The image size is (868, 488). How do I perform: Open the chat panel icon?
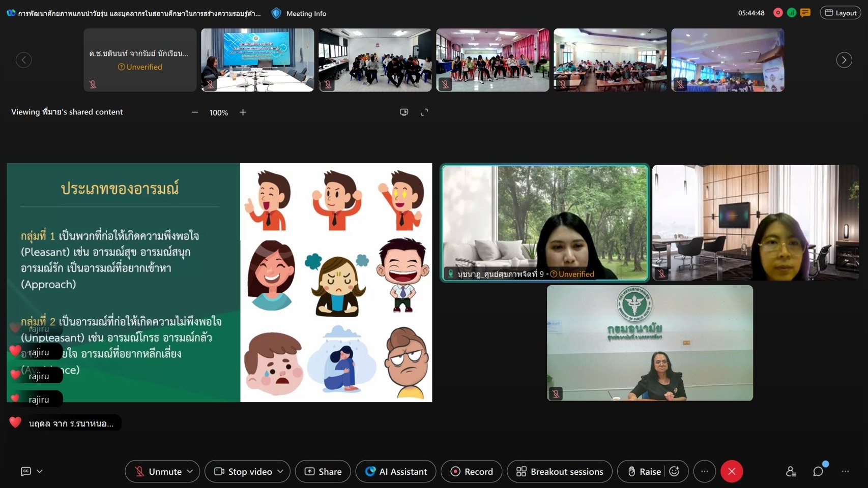818,472
